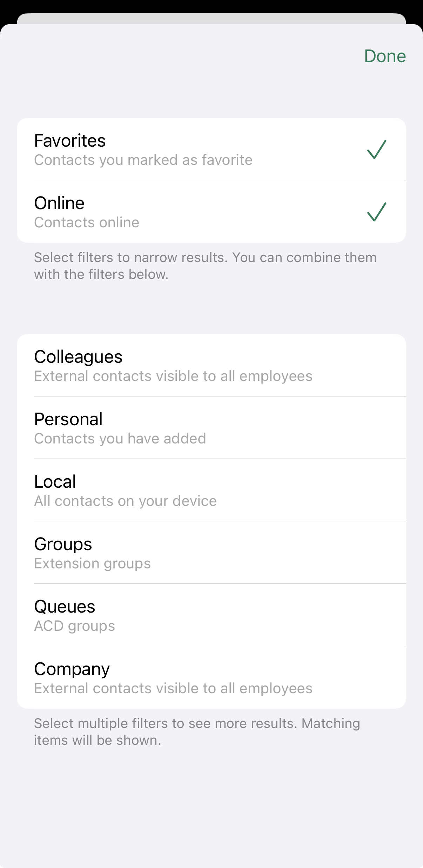Enable the Personal contacts filter
This screenshot has width=423, height=868.
(211, 428)
